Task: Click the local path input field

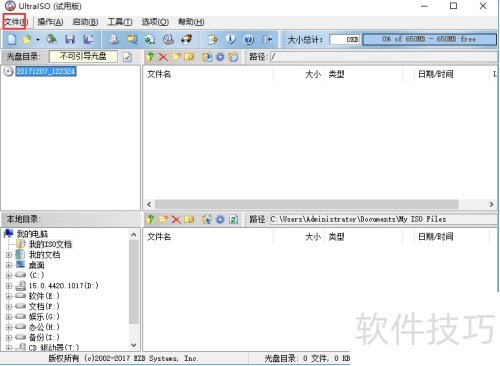Action: coord(383,219)
